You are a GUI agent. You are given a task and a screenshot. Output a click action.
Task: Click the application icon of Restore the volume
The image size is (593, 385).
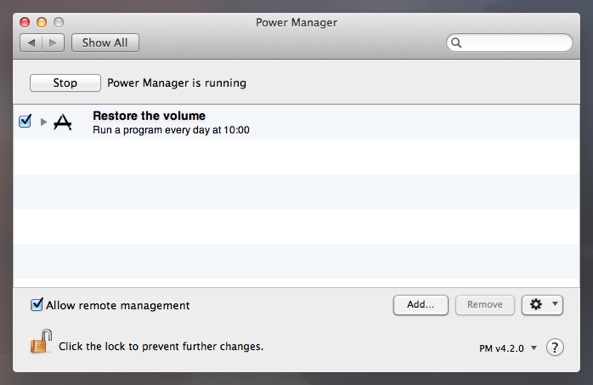coord(63,122)
